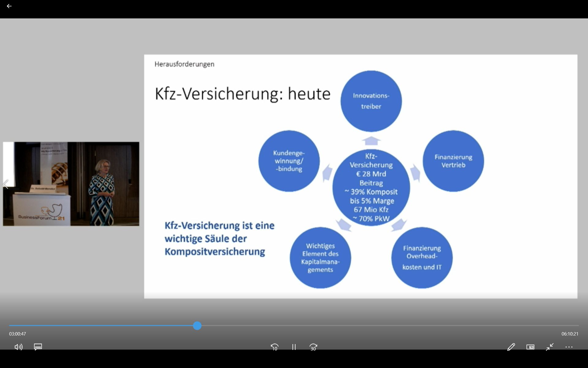Click the left chevron beside the speaker inset
The image size is (588, 368).
pos(6,184)
